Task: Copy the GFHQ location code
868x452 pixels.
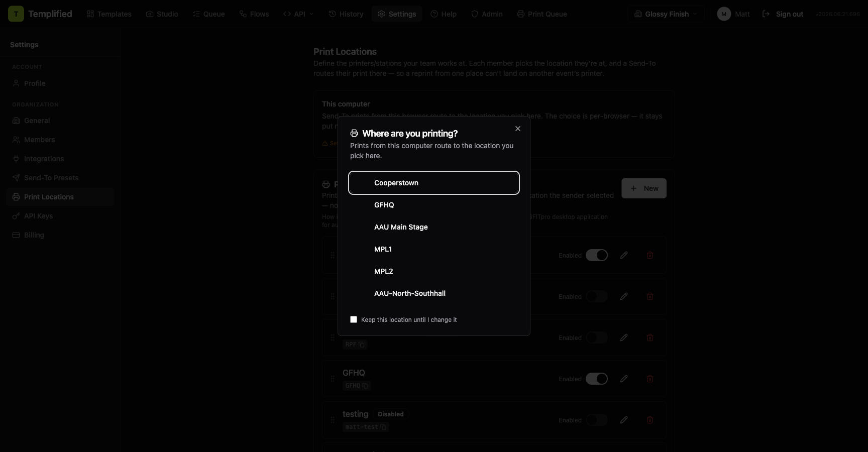Action: pyautogui.click(x=365, y=386)
